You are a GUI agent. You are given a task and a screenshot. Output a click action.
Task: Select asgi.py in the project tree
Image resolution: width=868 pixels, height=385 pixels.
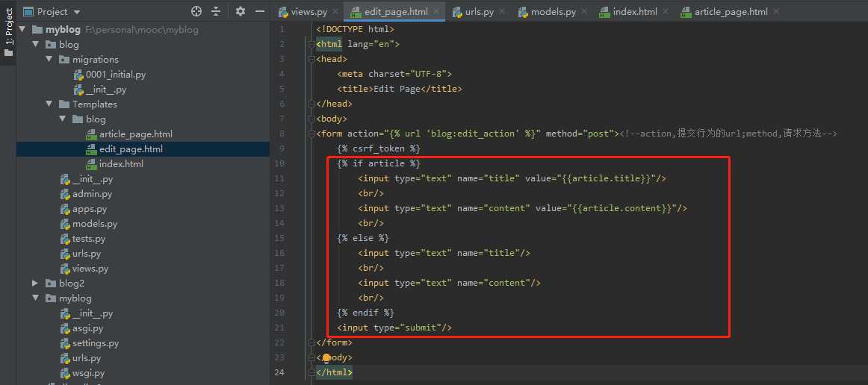87,328
